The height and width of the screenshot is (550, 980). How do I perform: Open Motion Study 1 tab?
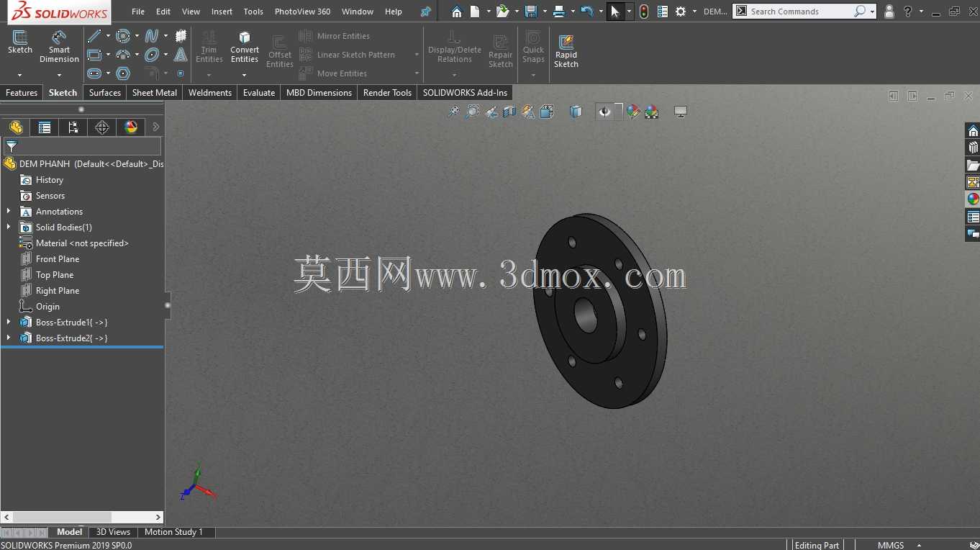(173, 532)
